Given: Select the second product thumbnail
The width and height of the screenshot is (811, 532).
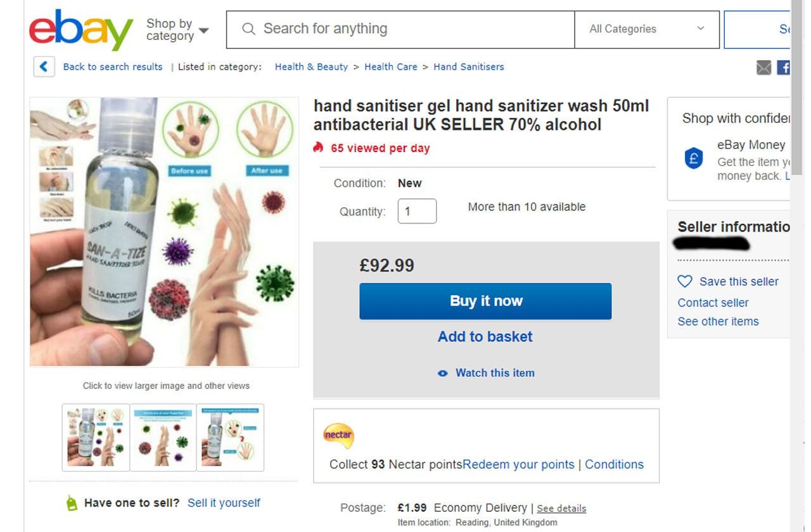Looking at the screenshot, I should point(163,437).
